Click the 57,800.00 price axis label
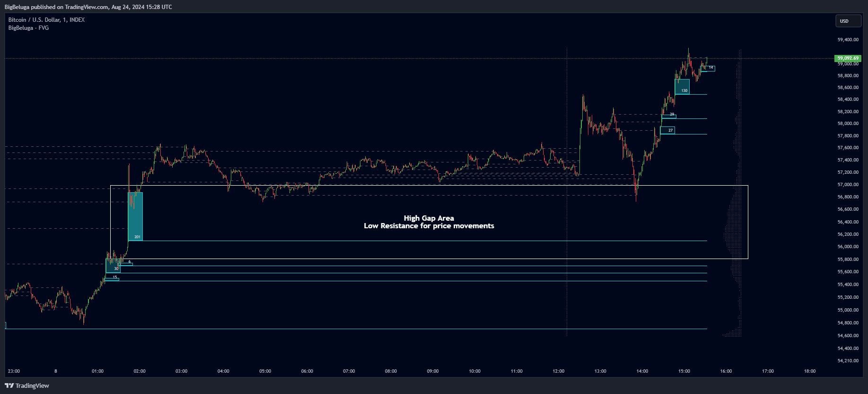 (848, 136)
